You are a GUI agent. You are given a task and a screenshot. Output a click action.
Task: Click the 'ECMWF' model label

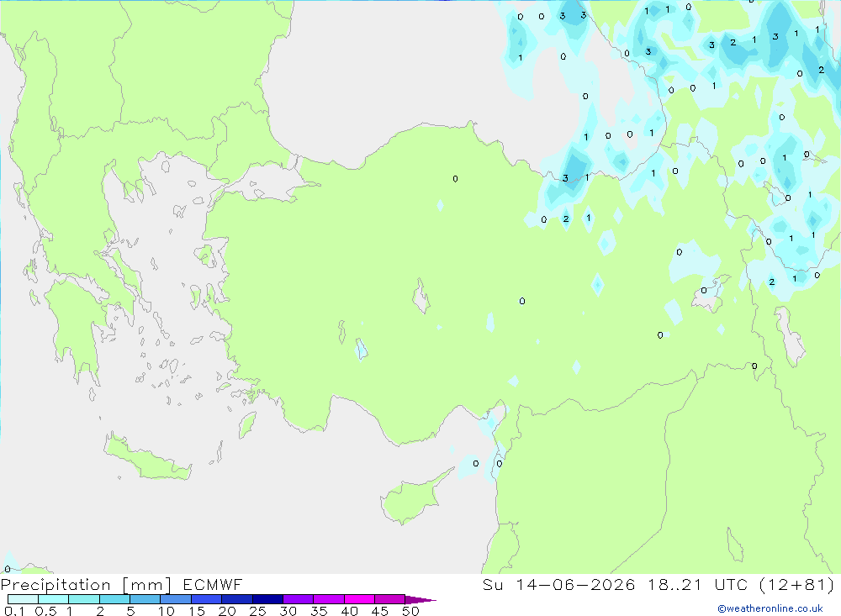point(213,584)
